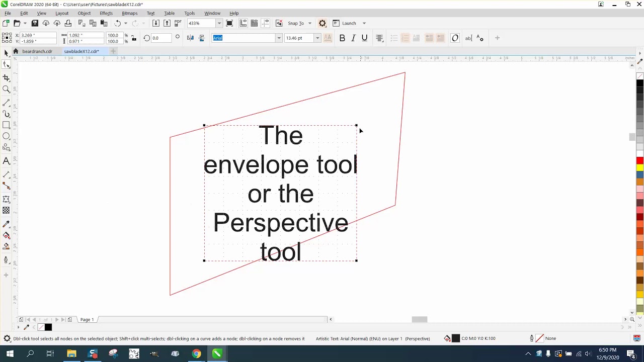This screenshot has height=362, width=644.
Task: Open Google Chrome from the taskbar
Action: click(x=196, y=354)
